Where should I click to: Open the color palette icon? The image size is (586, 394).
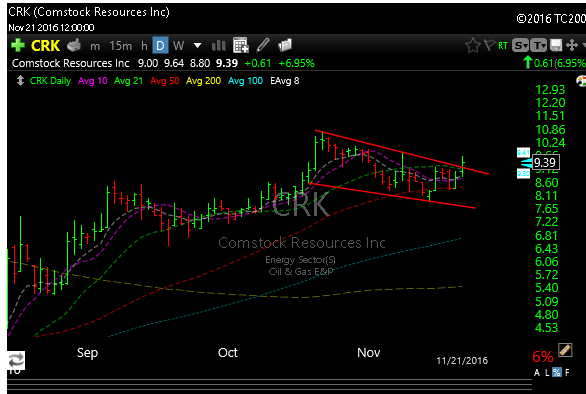[x=582, y=81]
